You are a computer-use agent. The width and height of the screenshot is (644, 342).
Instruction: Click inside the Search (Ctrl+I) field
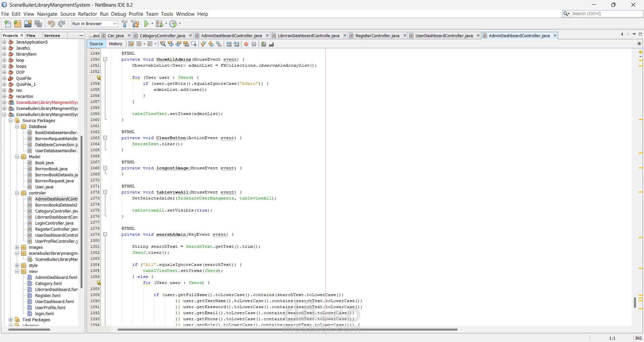click(x=606, y=14)
